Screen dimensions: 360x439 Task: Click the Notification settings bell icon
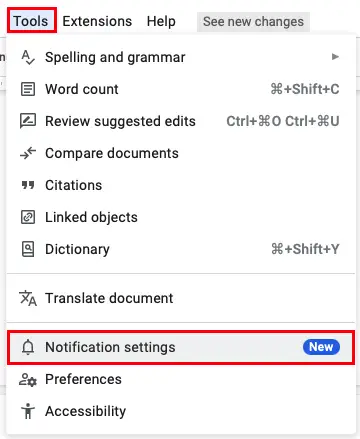[28, 347]
